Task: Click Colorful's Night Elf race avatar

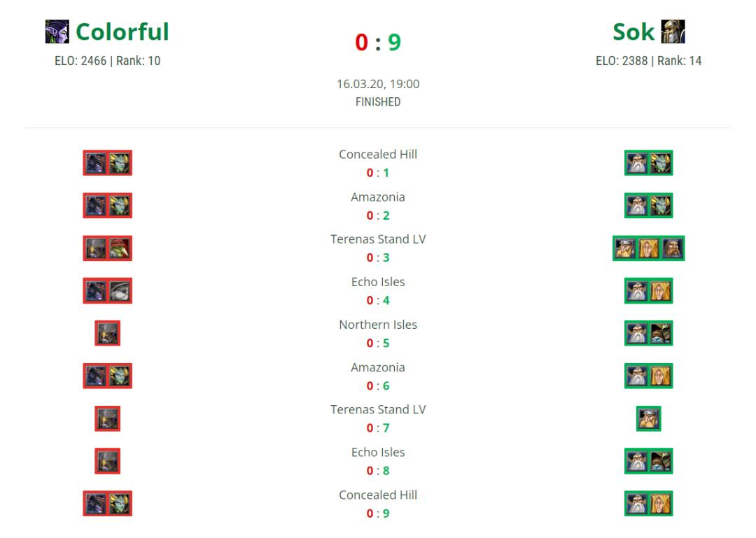Action: pos(57,31)
